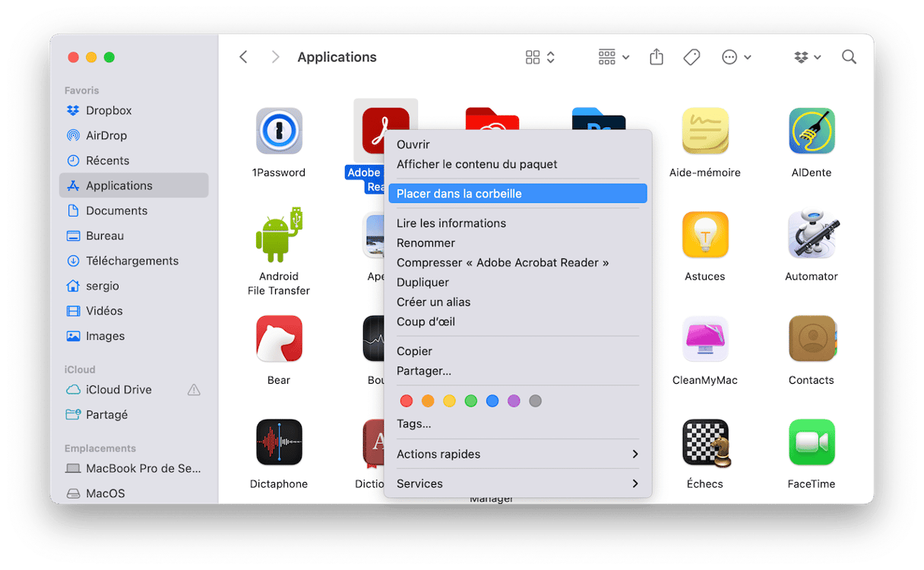Toggle icon view switcher in toolbar
This screenshot has height=570, width=924.
(540, 57)
